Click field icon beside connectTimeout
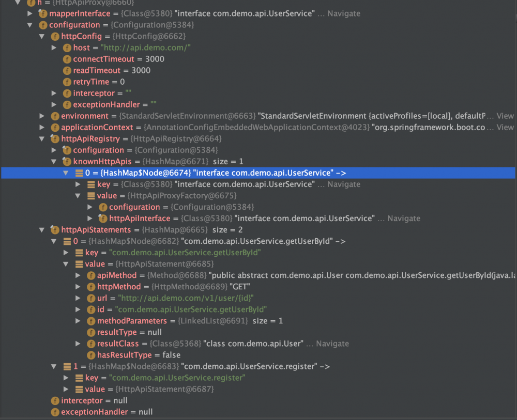Viewport: 517px width, 420px height. 67,59
